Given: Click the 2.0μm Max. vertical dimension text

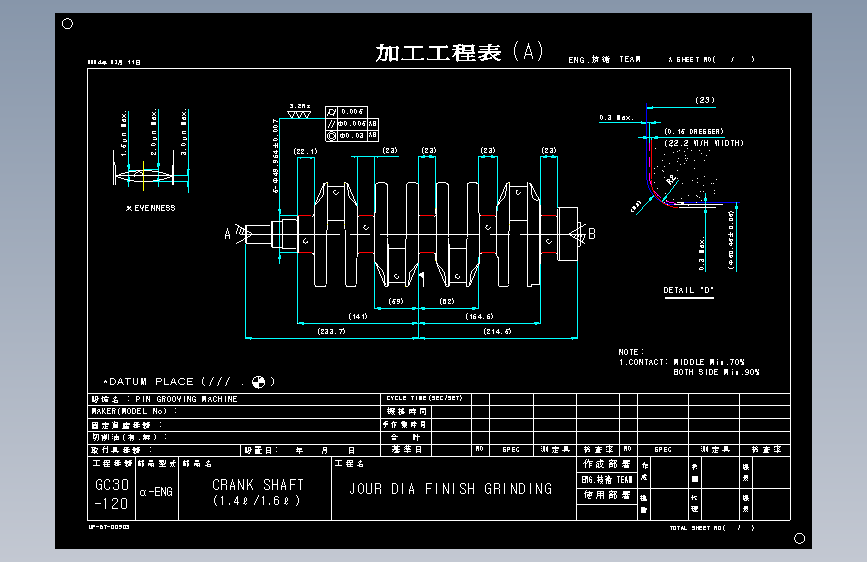Looking at the screenshot, I should [154, 133].
